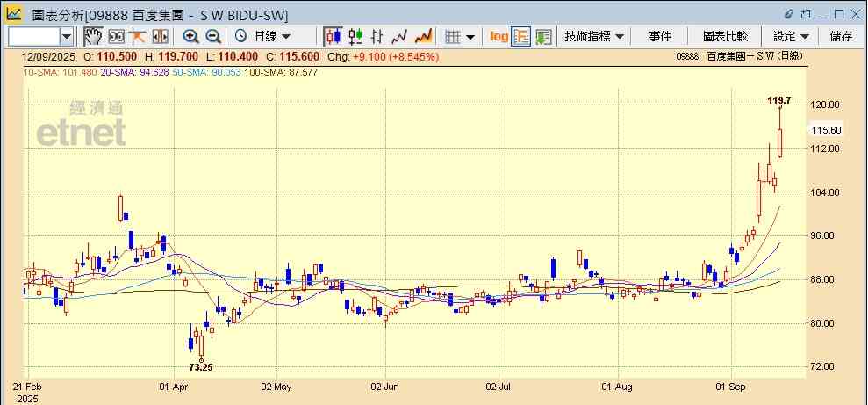Image resolution: width=868 pixels, height=405 pixels.
Task: Click the 02 May date axis label
Action: click(276, 386)
